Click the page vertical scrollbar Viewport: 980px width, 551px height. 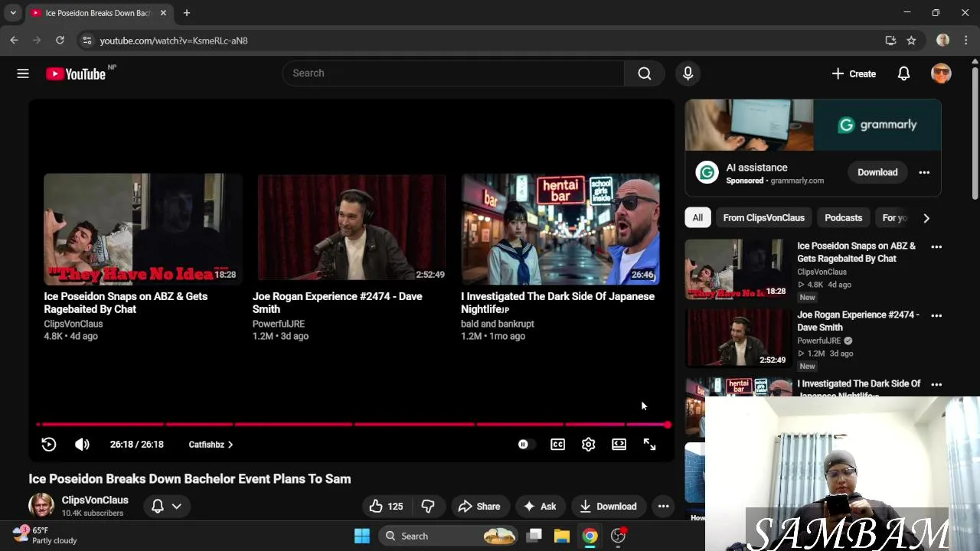pos(975,134)
